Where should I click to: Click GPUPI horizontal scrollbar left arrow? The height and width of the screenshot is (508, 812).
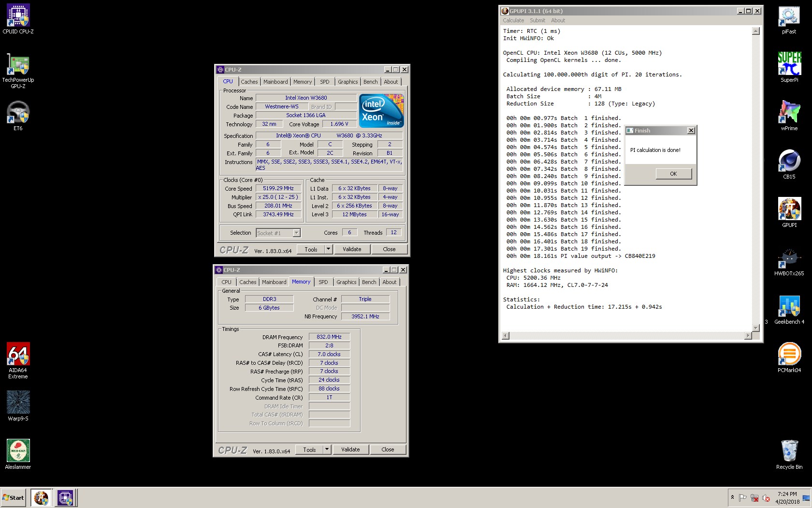click(506, 335)
